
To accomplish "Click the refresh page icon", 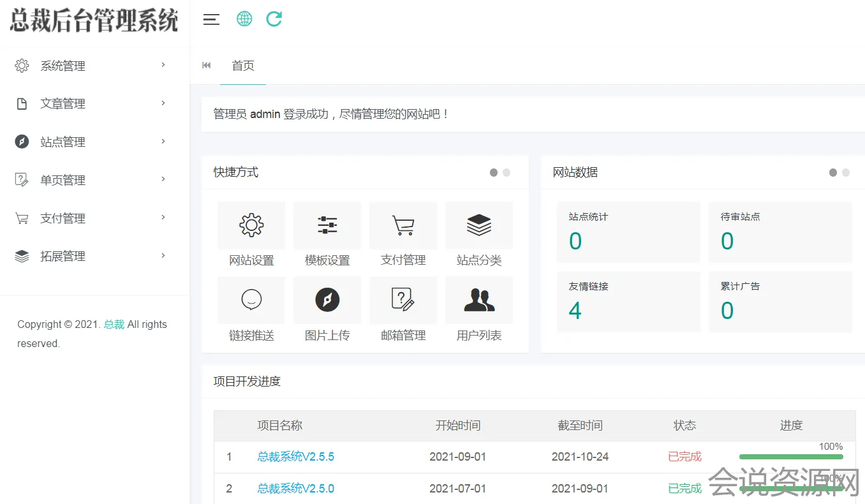I will click(x=274, y=19).
